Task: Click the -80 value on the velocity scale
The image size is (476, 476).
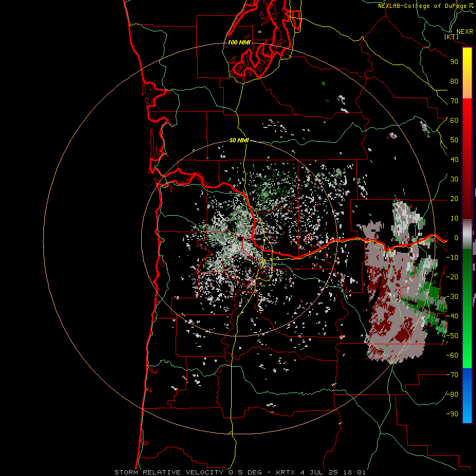Action: (452, 395)
